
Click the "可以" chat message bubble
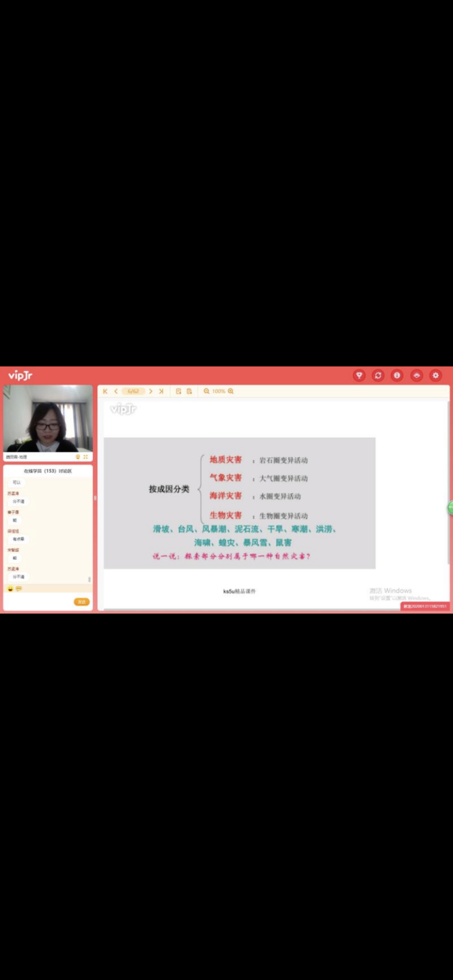[x=17, y=482]
